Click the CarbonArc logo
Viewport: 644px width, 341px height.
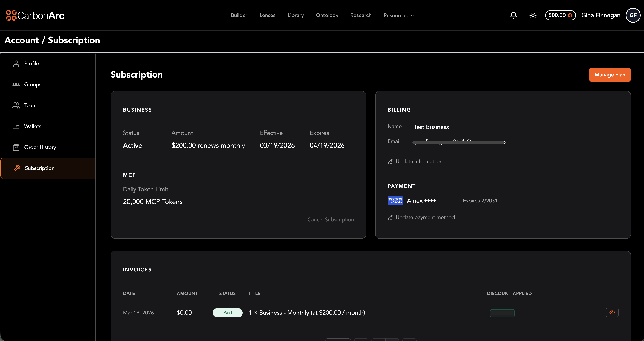coord(35,15)
